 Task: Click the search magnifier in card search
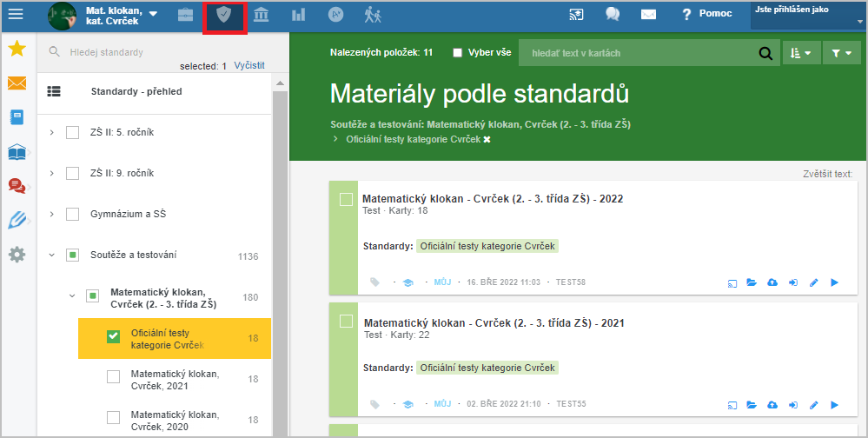tap(765, 53)
